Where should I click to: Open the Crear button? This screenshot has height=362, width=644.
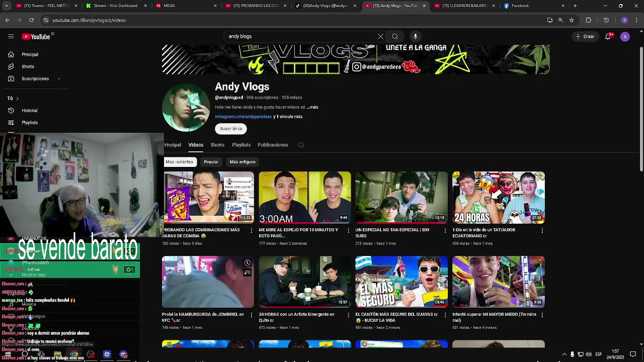[585, 36]
